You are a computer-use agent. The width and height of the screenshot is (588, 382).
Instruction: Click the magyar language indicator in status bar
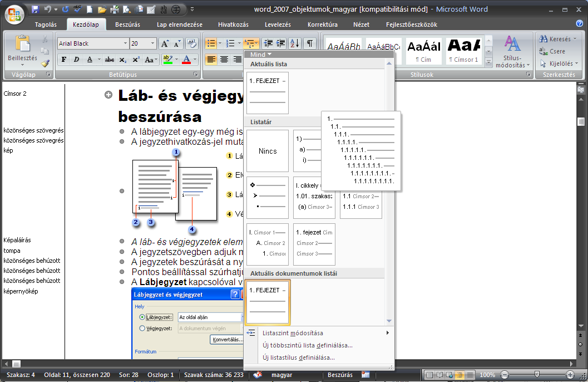point(281,375)
